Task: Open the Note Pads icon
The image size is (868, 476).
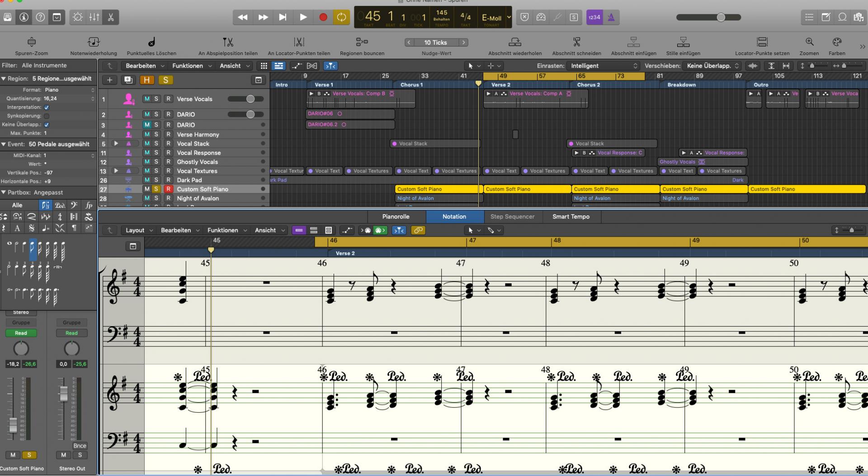Action: [x=826, y=17]
